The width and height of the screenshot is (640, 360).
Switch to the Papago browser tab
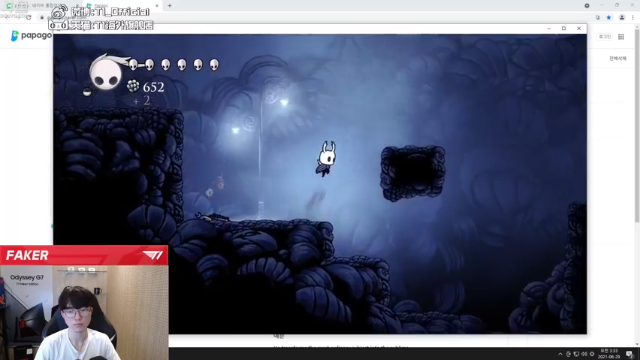(x=118, y=6)
